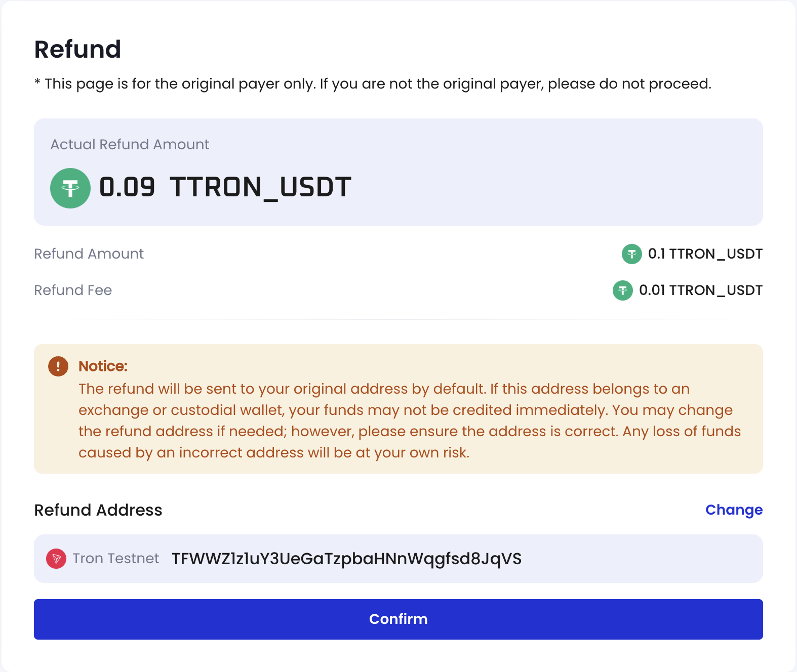Select the refund address TFWWZ1z1uY3UeGaTzpbaHNnWqgfsd8JqVS
The height and width of the screenshot is (672, 797).
point(346,559)
